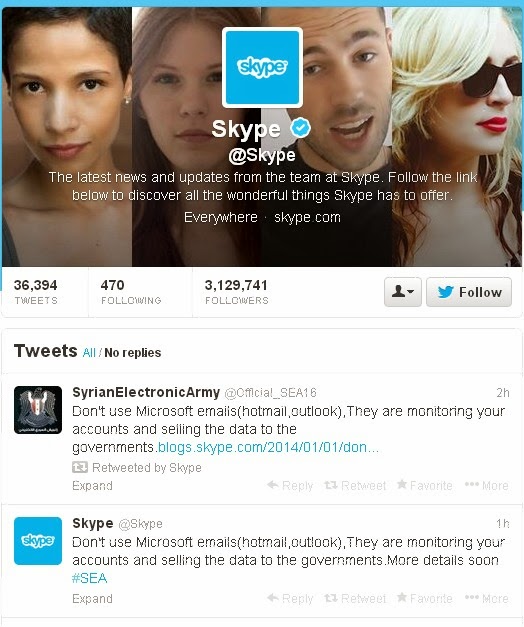Screen dimensions: 524x627
Task: Favorite the SyrianElectronicArmy tweet
Action: tap(425, 485)
